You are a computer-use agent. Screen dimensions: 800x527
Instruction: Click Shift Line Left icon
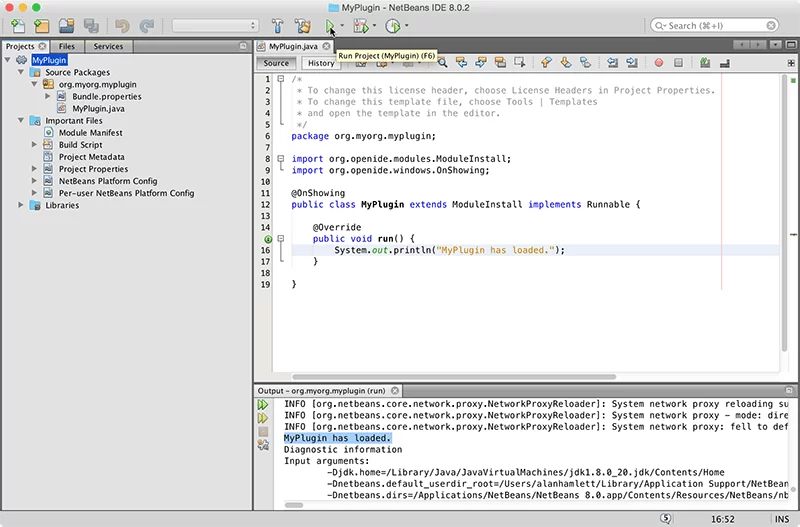612,63
